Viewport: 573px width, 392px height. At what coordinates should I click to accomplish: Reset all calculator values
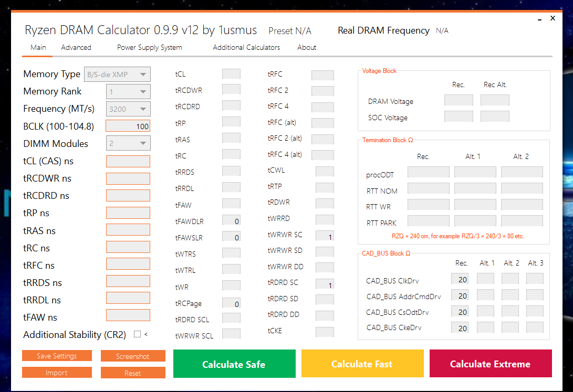[133, 373]
